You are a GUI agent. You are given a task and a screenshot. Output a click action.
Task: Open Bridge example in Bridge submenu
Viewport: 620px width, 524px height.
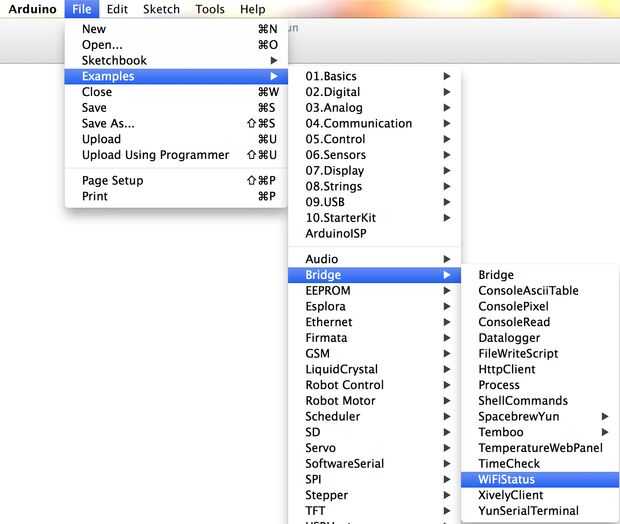tap(540, 275)
